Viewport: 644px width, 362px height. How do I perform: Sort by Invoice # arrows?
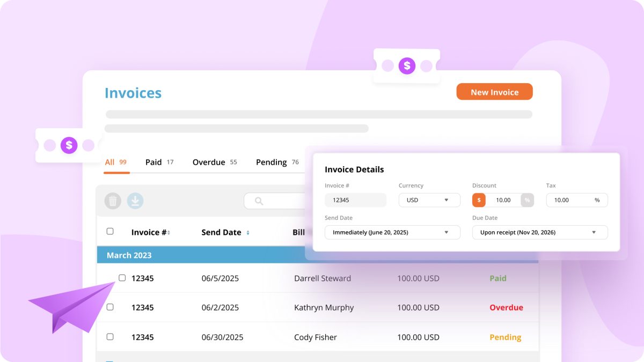[x=169, y=233]
